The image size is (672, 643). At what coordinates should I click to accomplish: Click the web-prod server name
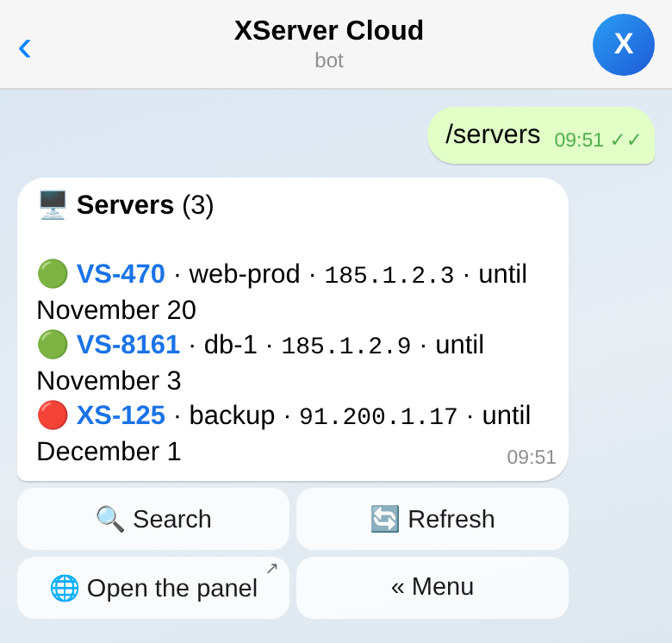[x=245, y=274]
